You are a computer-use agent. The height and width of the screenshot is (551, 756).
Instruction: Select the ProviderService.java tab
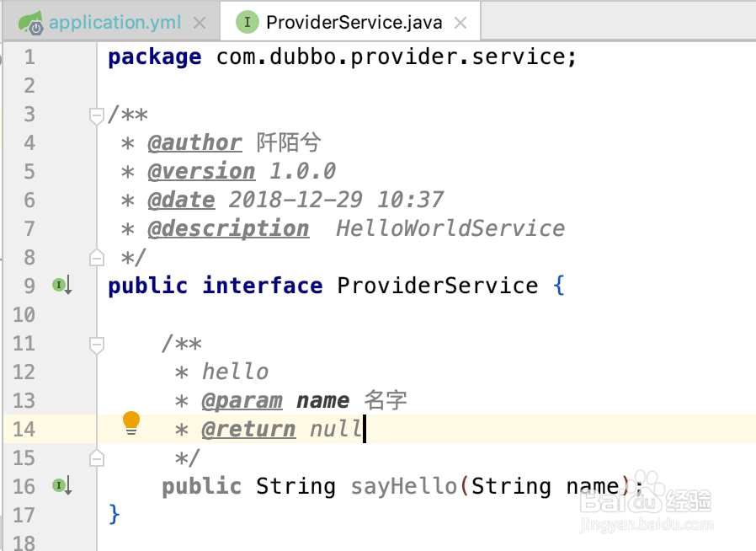coord(354,23)
